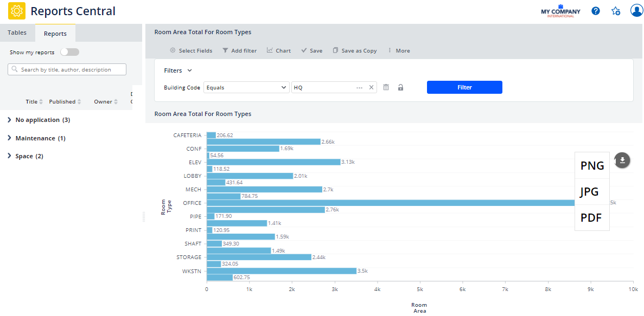The image size is (644, 316).
Task: Open the HQ value ellipsis picker
Action: pyautogui.click(x=359, y=87)
